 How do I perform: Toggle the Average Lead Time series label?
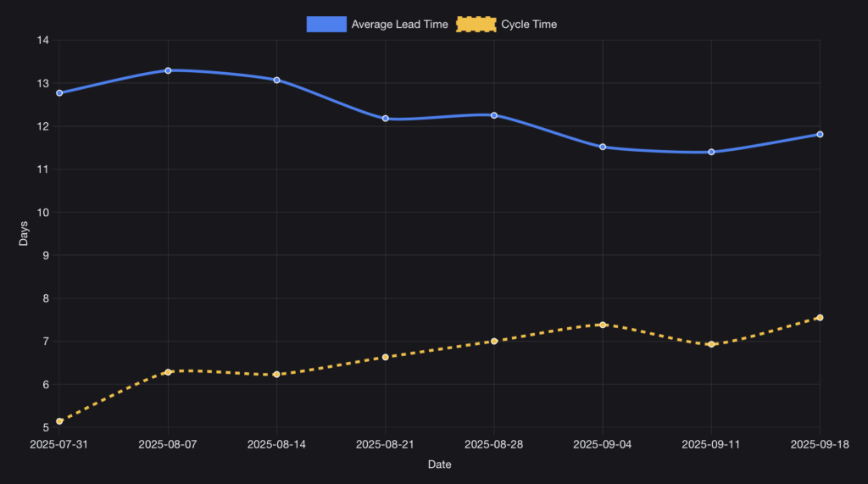point(399,25)
